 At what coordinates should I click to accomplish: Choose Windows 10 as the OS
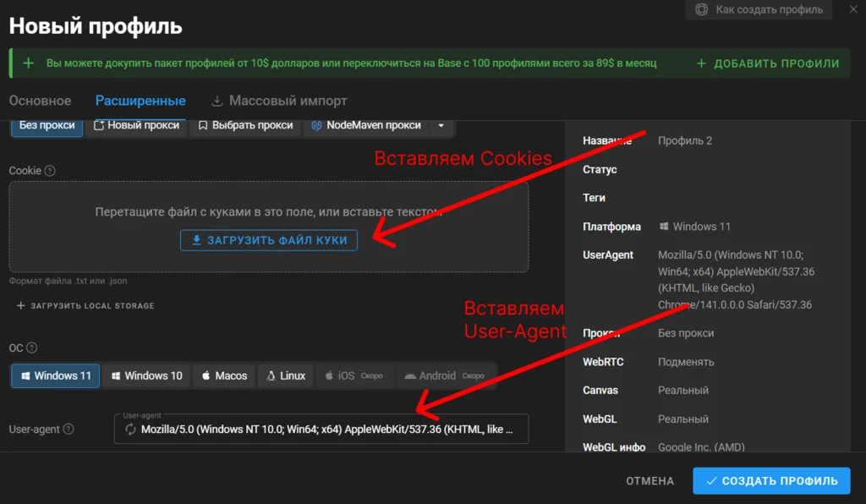point(146,375)
